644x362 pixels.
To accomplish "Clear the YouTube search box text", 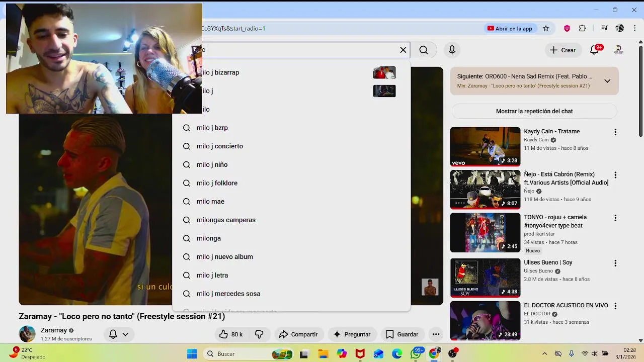I will [x=403, y=50].
